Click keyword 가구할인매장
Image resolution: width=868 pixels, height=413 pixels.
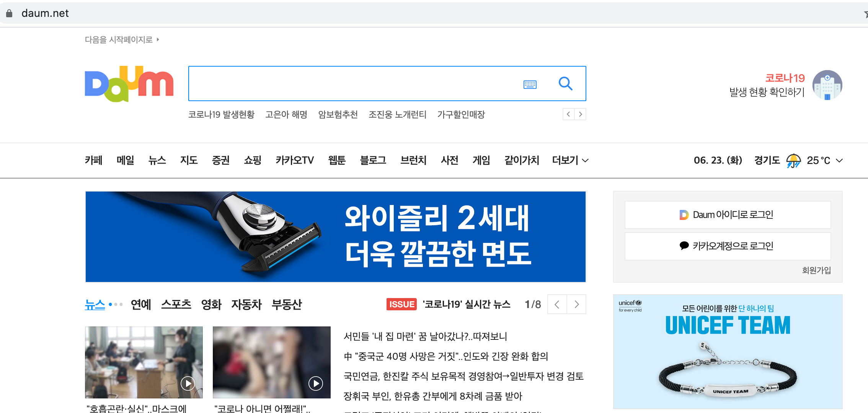pyautogui.click(x=461, y=115)
